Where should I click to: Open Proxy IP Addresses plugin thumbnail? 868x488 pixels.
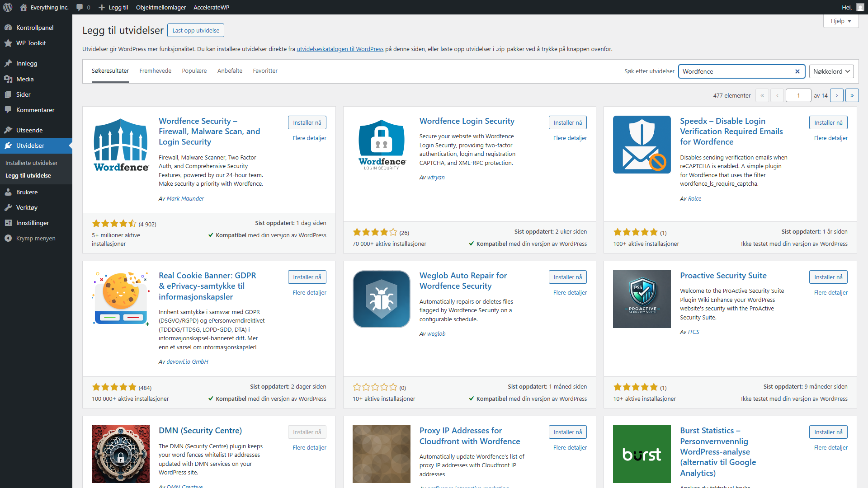382,454
